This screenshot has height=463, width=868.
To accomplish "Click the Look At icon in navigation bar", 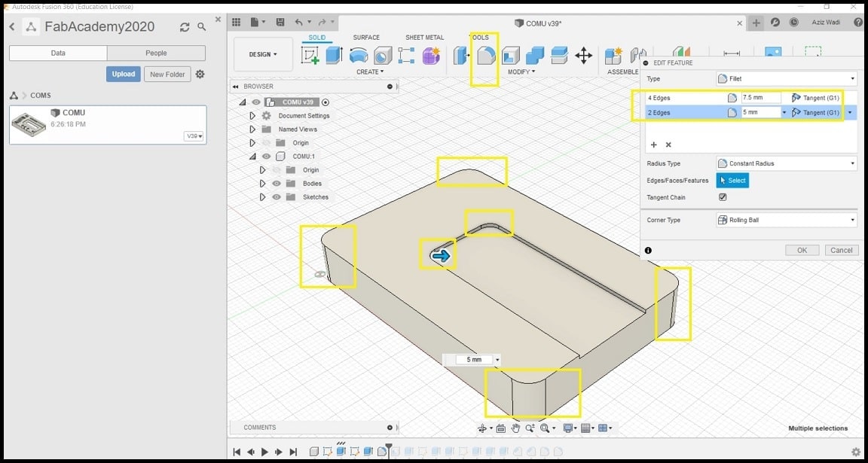I will click(501, 428).
